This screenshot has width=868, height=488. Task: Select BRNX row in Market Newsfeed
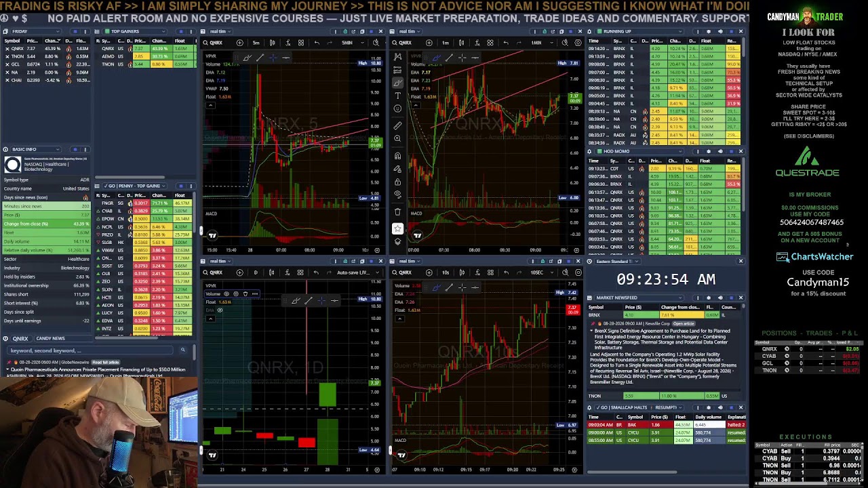click(x=665, y=315)
